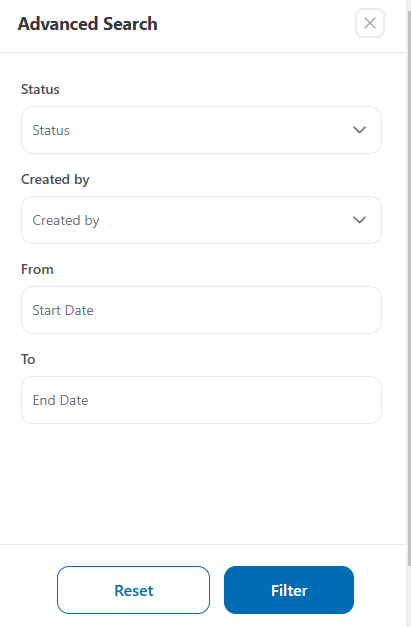
Task: Click the End Date placeholder text
Action: 60,400
